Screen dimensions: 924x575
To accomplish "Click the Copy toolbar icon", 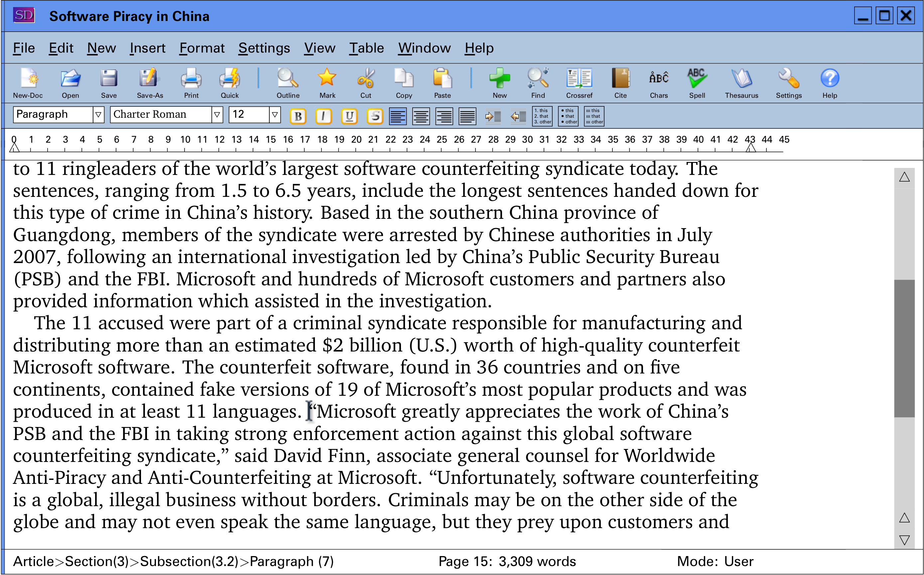I will pos(404,78).
